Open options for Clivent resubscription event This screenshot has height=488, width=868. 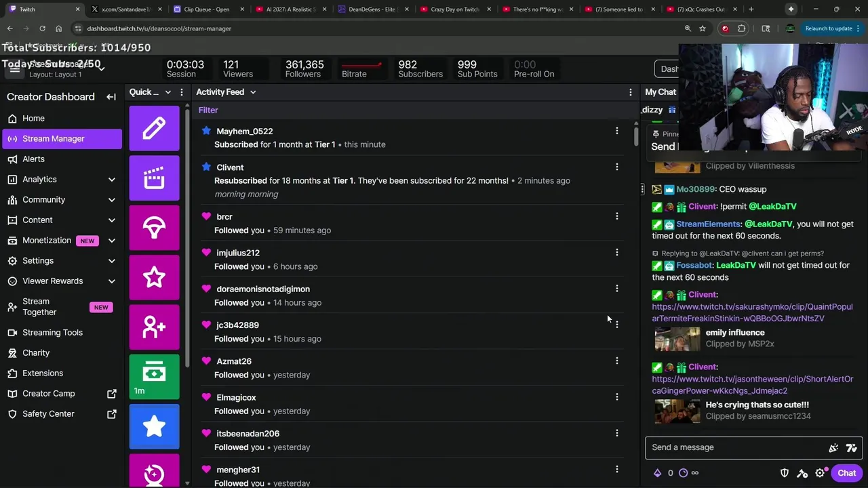[617, 167]
